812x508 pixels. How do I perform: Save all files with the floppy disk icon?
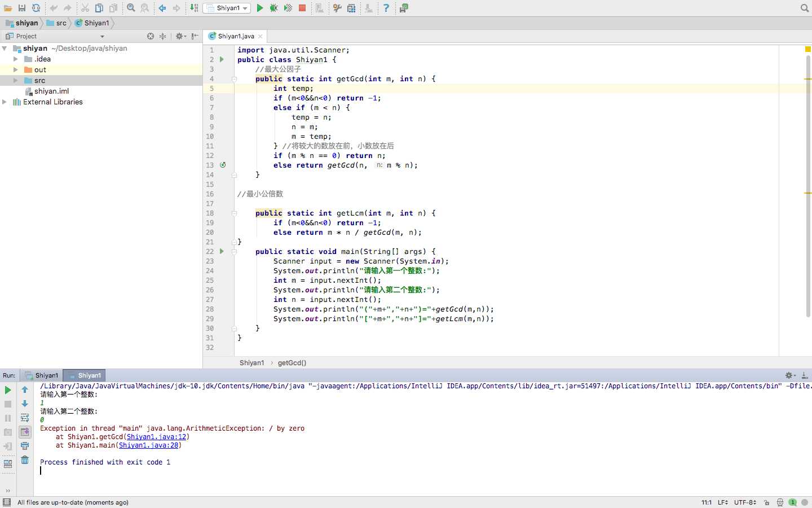click(x=22, y=8)
